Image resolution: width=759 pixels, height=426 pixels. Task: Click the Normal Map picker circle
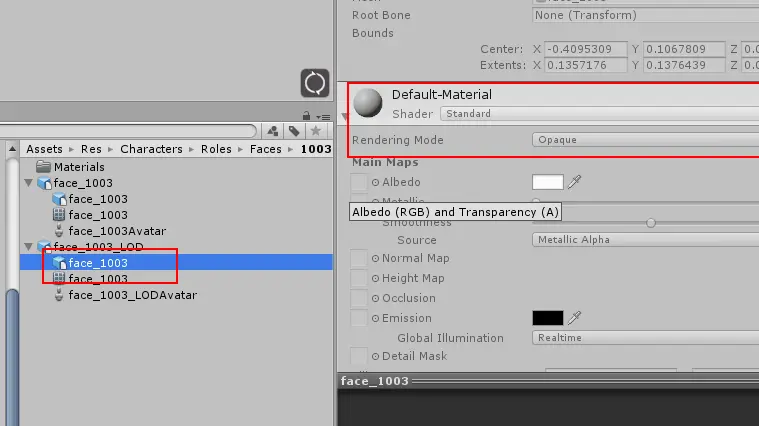[375, 259]
